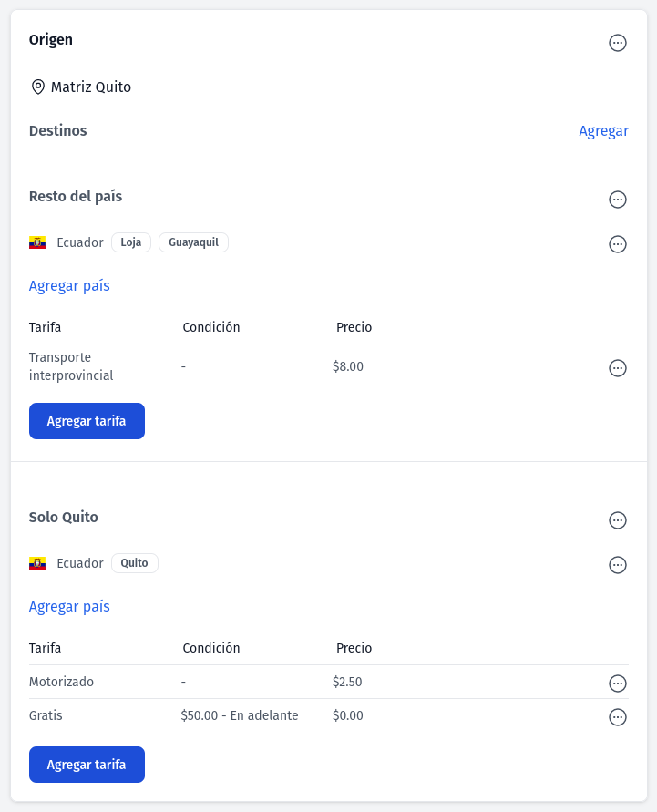Select the Guayaquil region tag

coord(193,242)
